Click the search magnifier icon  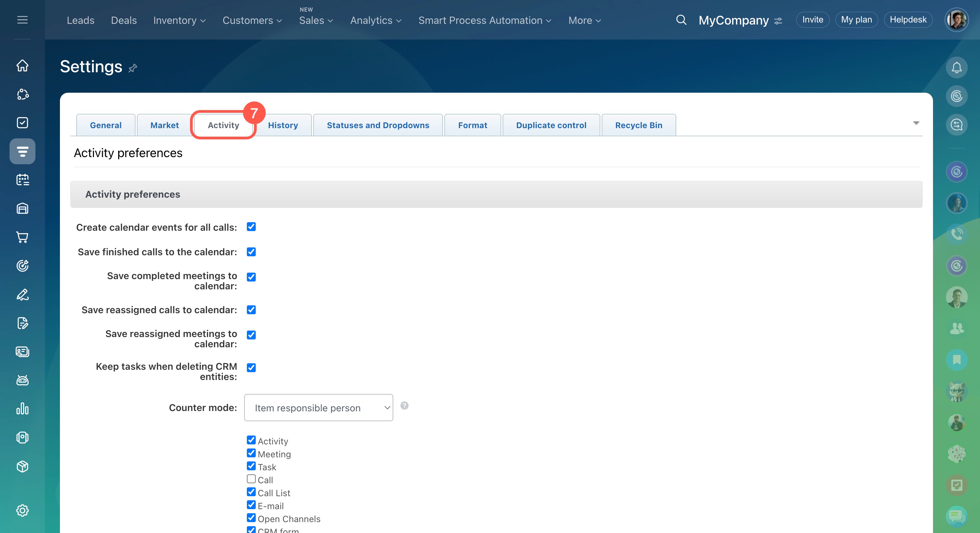click(681, 20)
